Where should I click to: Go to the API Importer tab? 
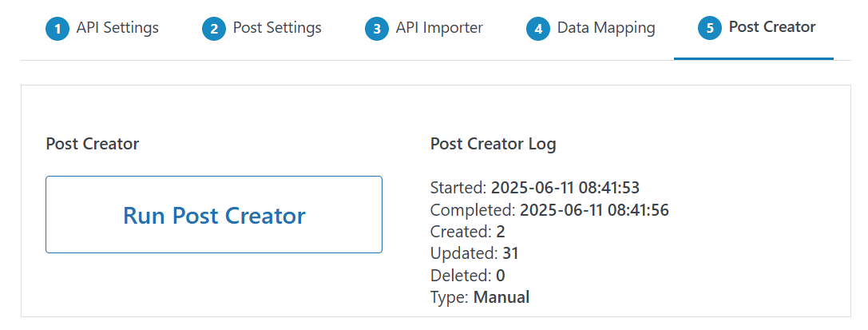click(x=439, y=28)
